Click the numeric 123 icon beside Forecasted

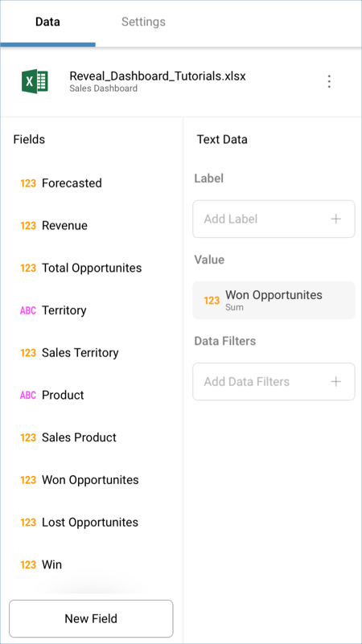point(28,183)
